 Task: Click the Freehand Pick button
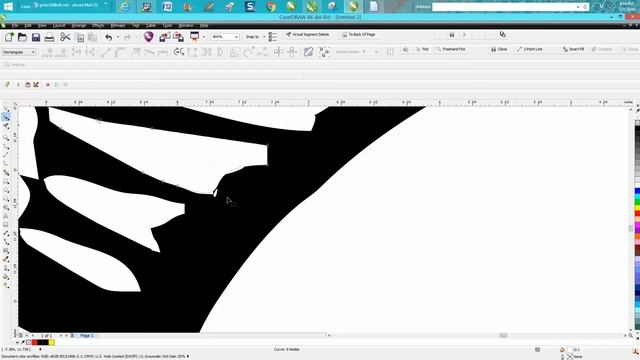[450, 49]
